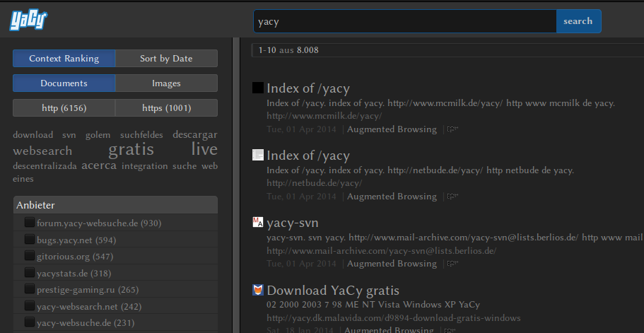This screenshot has width=644, height=333.
Task: Open Download YaCy gratis result
Action: tap(333, 291)
